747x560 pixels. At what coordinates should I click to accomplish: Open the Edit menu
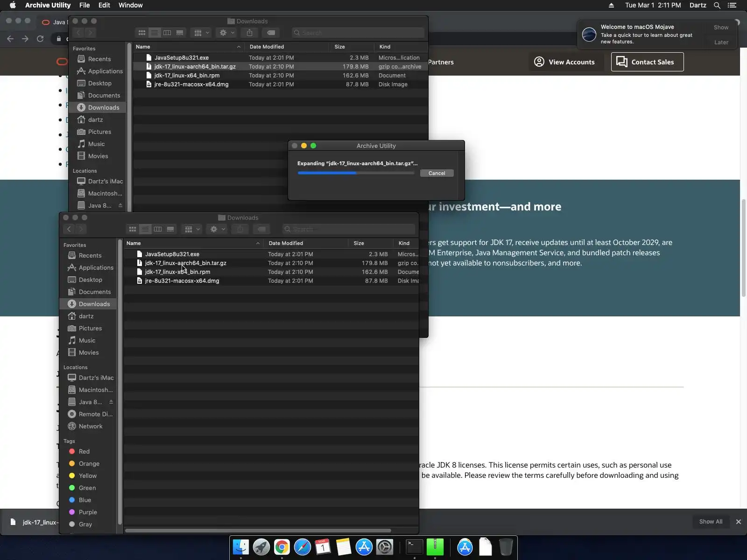point(104,5)
